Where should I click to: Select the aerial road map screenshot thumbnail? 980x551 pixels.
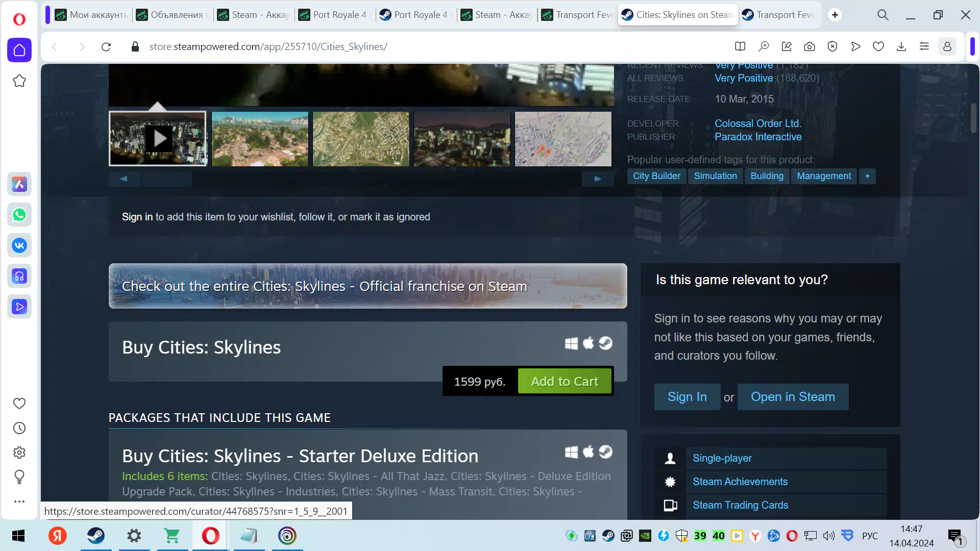click(x=361, y=139)
